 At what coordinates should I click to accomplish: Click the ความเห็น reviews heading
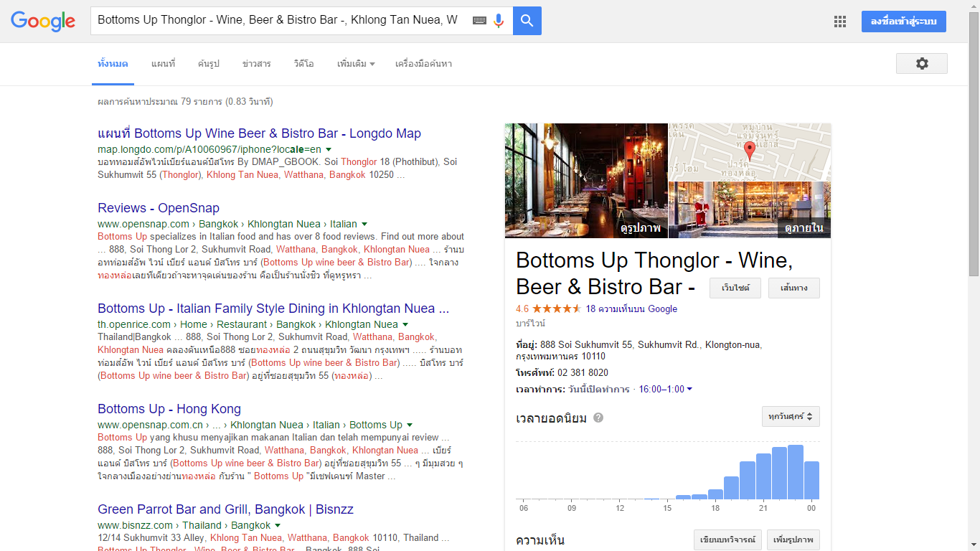click(540, 540)
